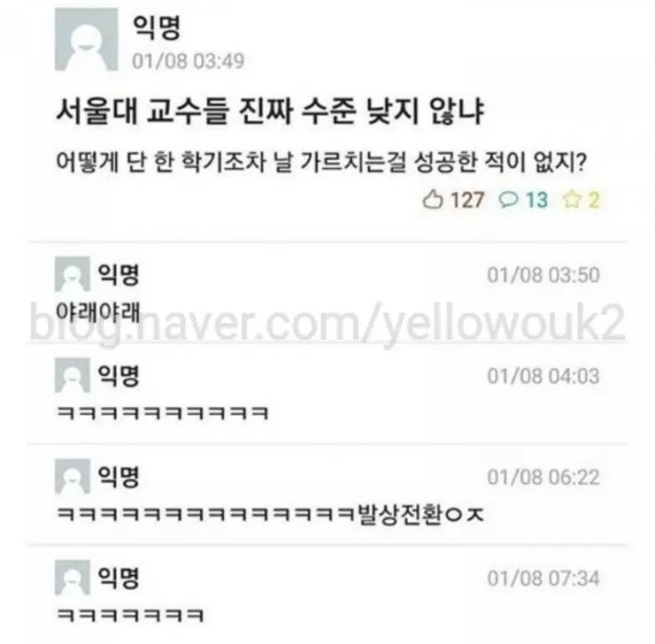Click the scrap count 2
655x644 pixels.
pos(595,200)
